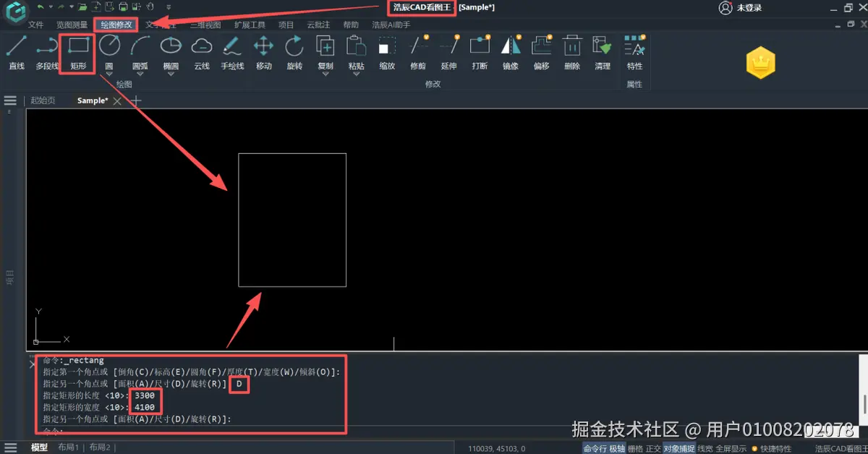Toggle 对象捕捉 object snap
Screen dimensions: 868x454
(x=679, y=448)
